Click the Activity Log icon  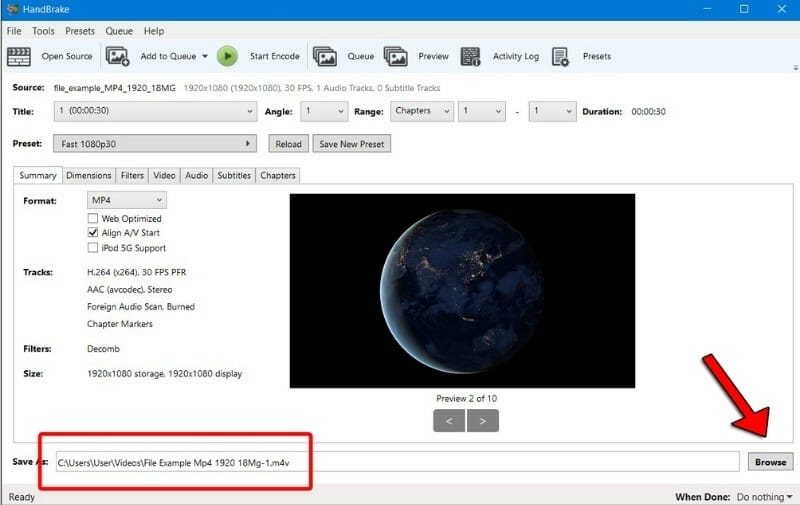tap(470, 56)
